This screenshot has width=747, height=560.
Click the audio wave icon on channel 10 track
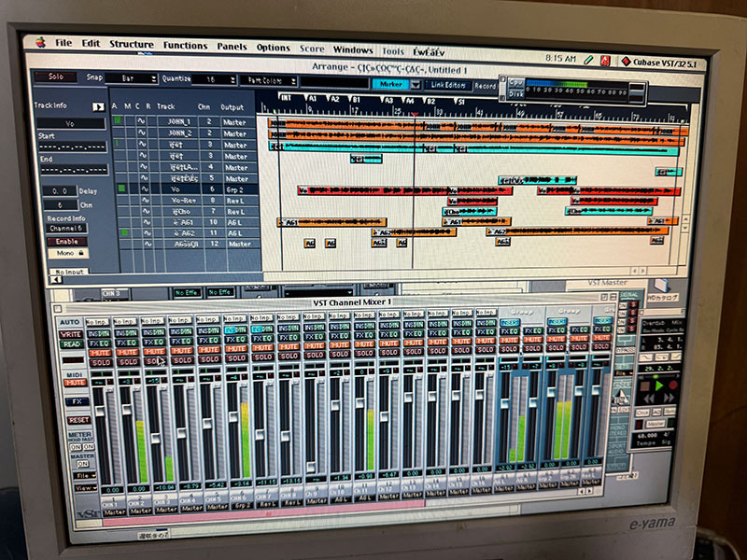147,222
